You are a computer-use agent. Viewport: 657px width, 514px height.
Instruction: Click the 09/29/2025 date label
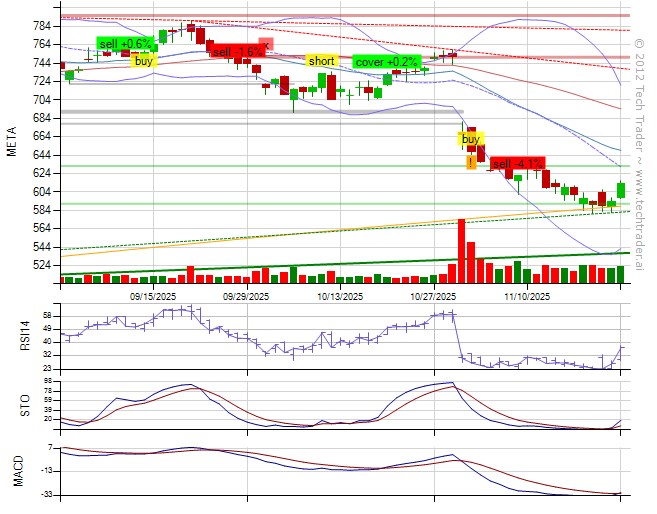(246, 296)
